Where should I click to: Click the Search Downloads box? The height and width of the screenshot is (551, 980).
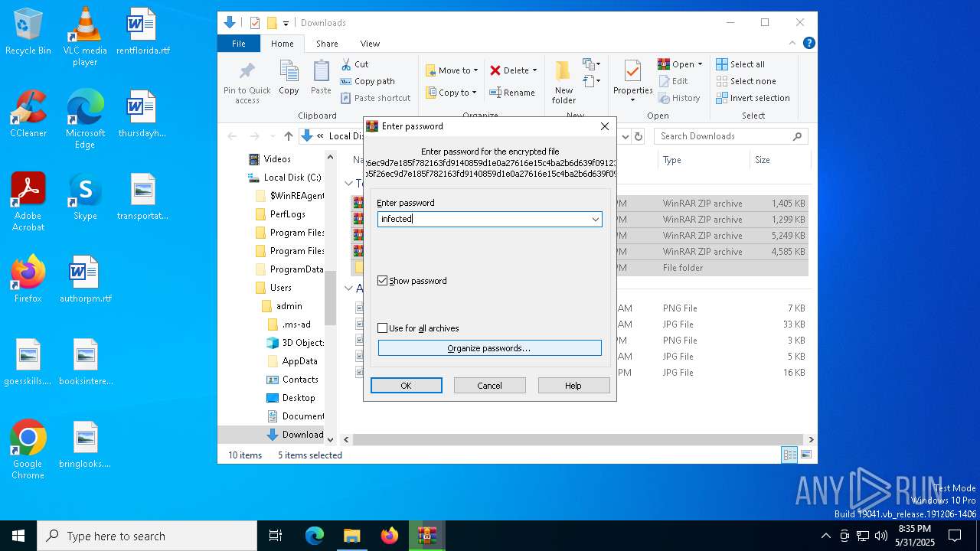[730, 136]
